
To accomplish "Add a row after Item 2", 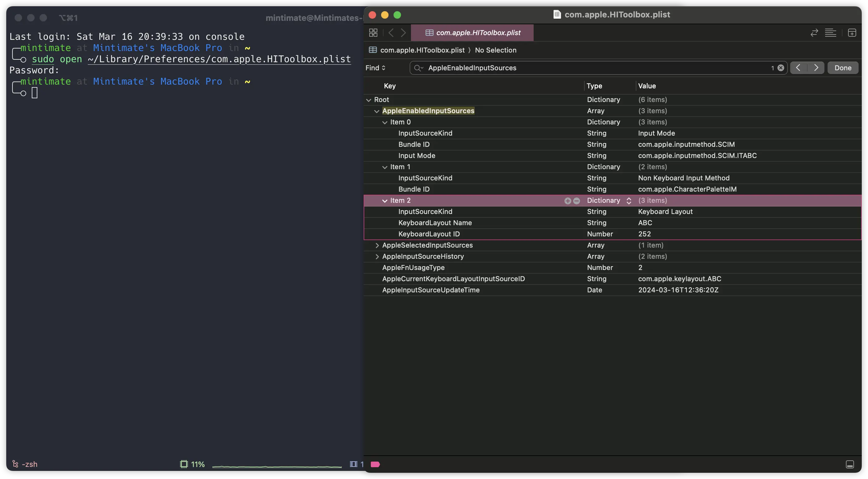I will [568, 201].
